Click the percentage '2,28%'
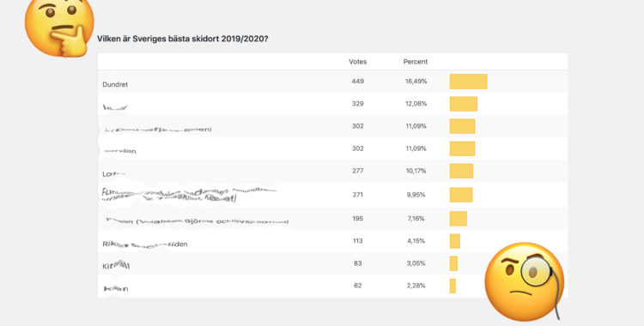This screenshot has height=326, width=644. 416,286
